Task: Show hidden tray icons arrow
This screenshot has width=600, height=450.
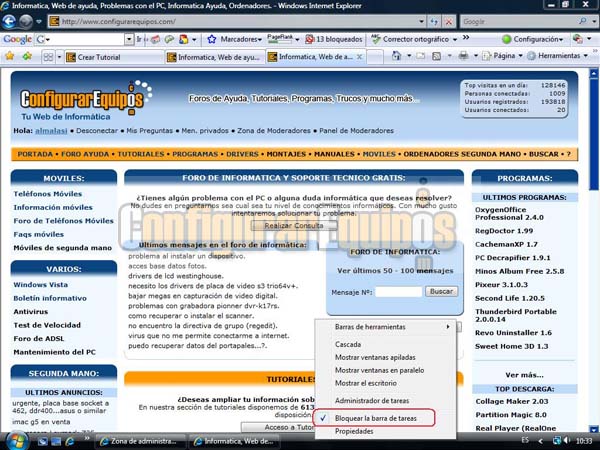Action: click(540, 441)
